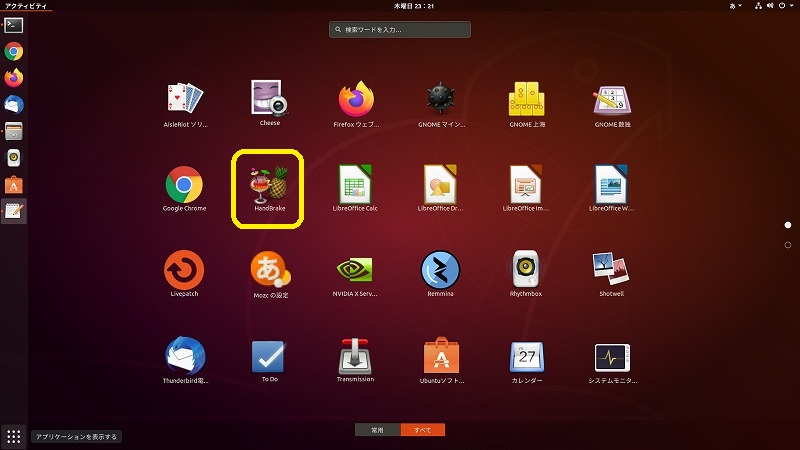800x450 pixels.
Task: Open the input method あ menu
Action: (736, 6)
